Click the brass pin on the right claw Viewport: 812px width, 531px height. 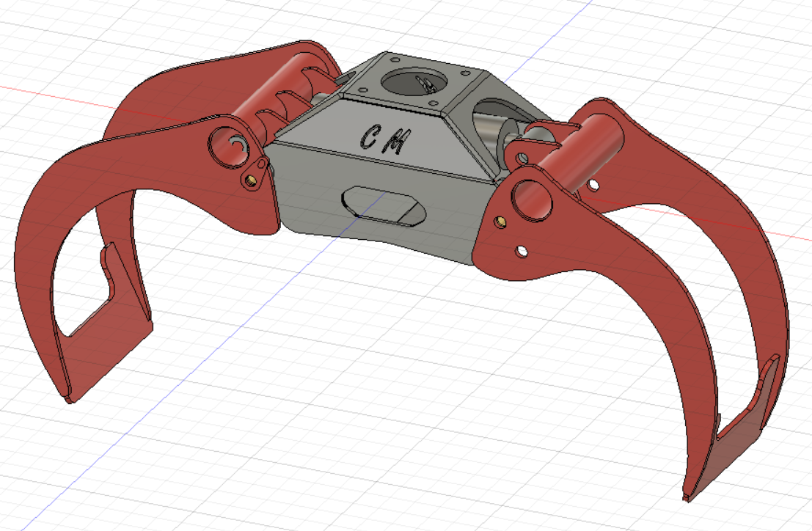click(500, 219)
